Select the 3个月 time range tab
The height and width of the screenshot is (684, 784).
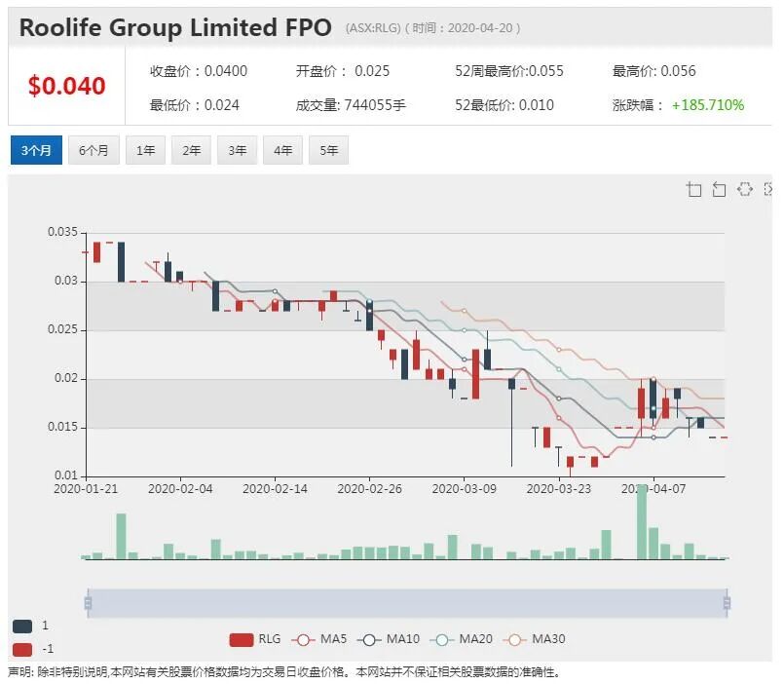[x=36, y=150]
